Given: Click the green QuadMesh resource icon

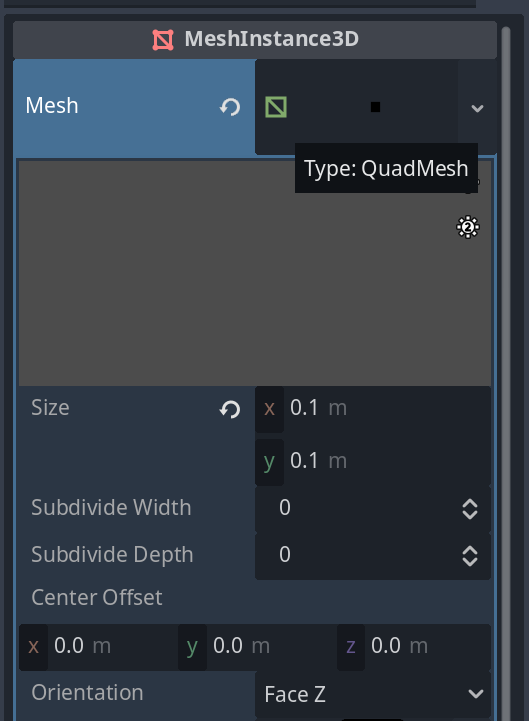Looking at the screenshot, I should point(276,107).
